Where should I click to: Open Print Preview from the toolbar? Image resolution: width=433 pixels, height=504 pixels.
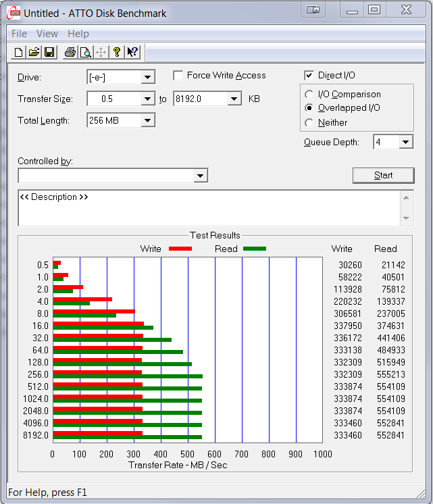pos(86,52)
